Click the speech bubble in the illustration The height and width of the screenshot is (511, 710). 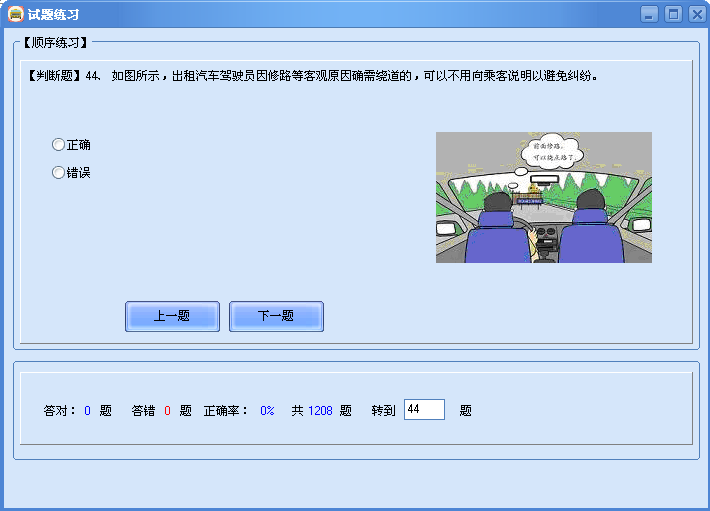[x=546, y=151]
